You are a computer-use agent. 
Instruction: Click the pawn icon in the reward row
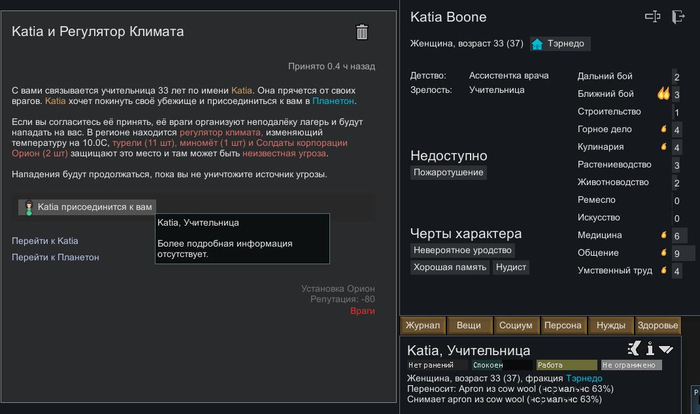click(x=28, y=207)
